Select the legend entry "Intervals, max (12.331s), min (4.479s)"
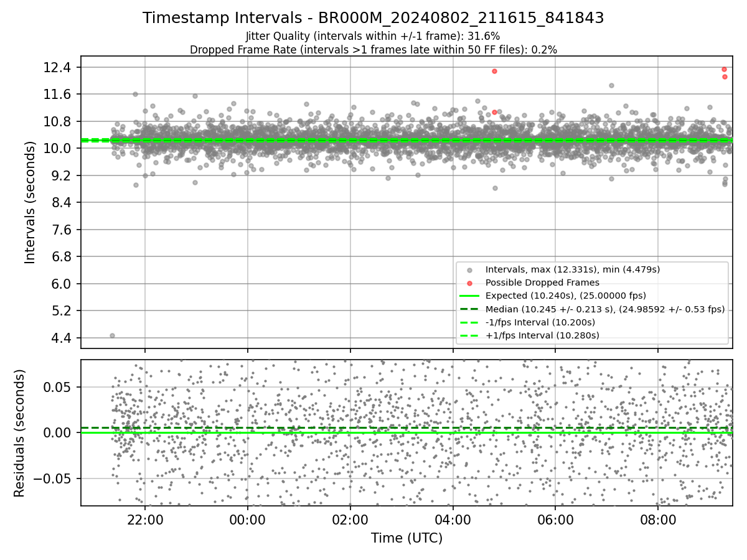 tap(573, 269)
